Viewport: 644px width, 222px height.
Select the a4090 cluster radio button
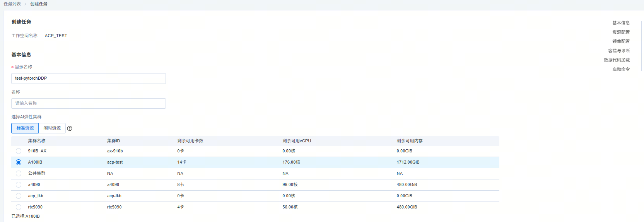point(19,185)
